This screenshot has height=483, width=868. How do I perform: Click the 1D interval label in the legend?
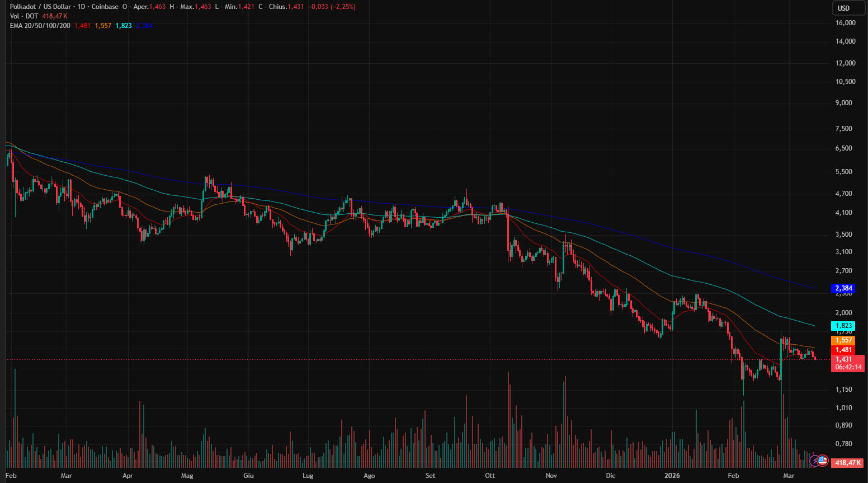(x=82, y=7)
